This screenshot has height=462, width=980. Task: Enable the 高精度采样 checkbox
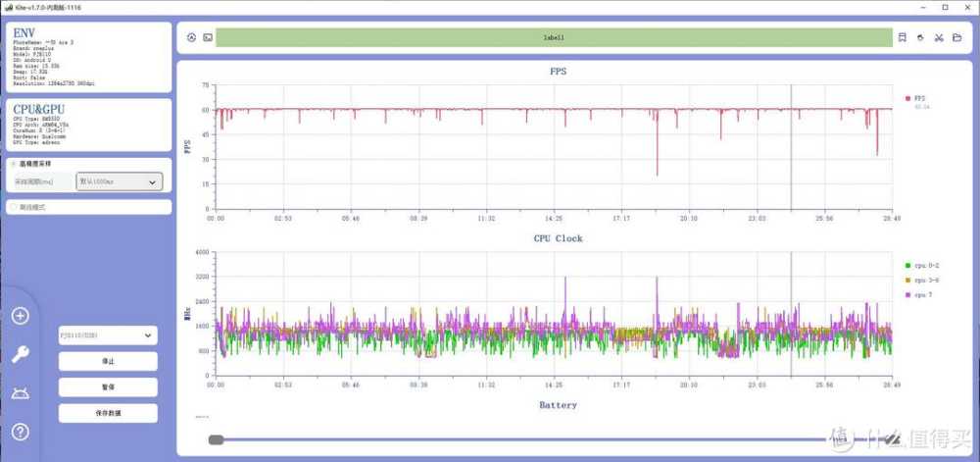(x=13, y=164)
